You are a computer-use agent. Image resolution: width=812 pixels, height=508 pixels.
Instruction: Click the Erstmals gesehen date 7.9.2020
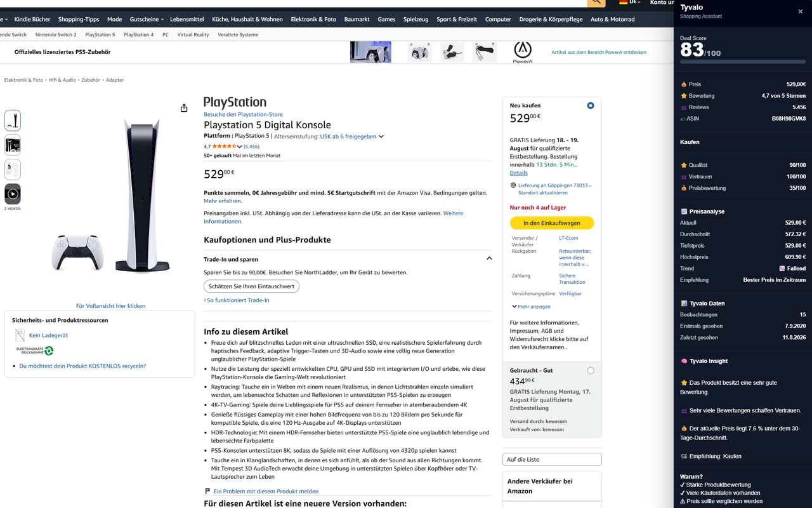pos(796,326)
